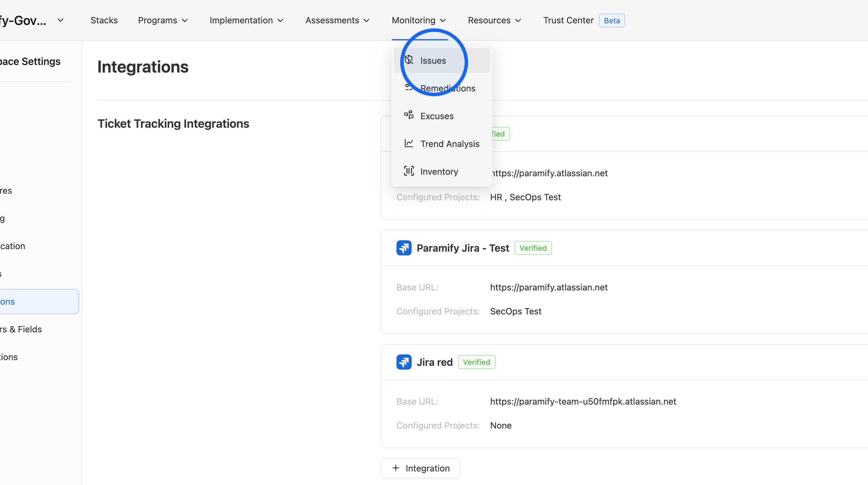This screenshot has width=868, height=485.
Task: Click the Verified badge on Jira red
Action: pyautogui.click(x=477, y=362)
